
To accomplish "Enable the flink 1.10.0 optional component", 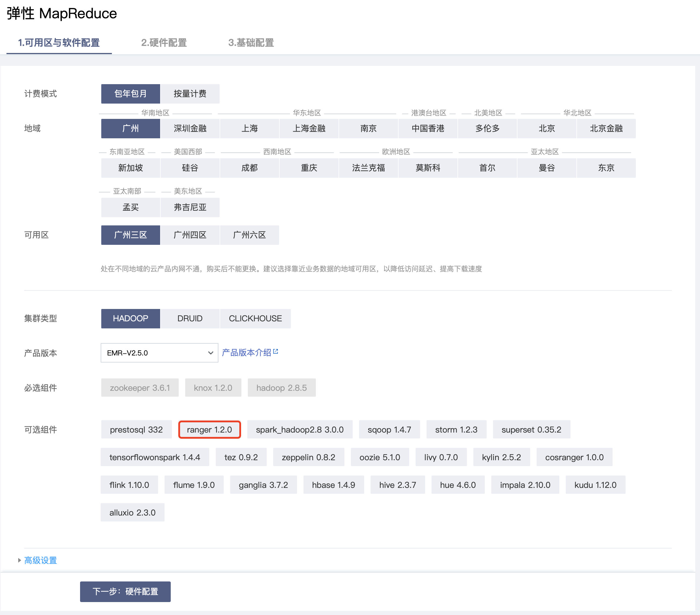I will point(129,485).
